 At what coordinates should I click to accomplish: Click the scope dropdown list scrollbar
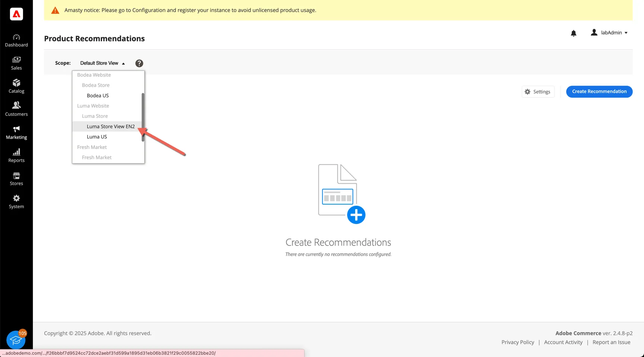point(143,117)
